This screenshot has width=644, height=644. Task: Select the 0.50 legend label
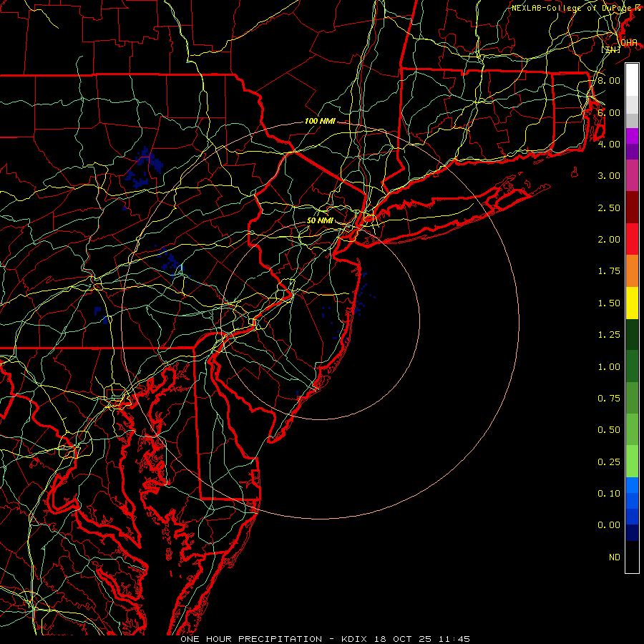click(x=609, y=430)
